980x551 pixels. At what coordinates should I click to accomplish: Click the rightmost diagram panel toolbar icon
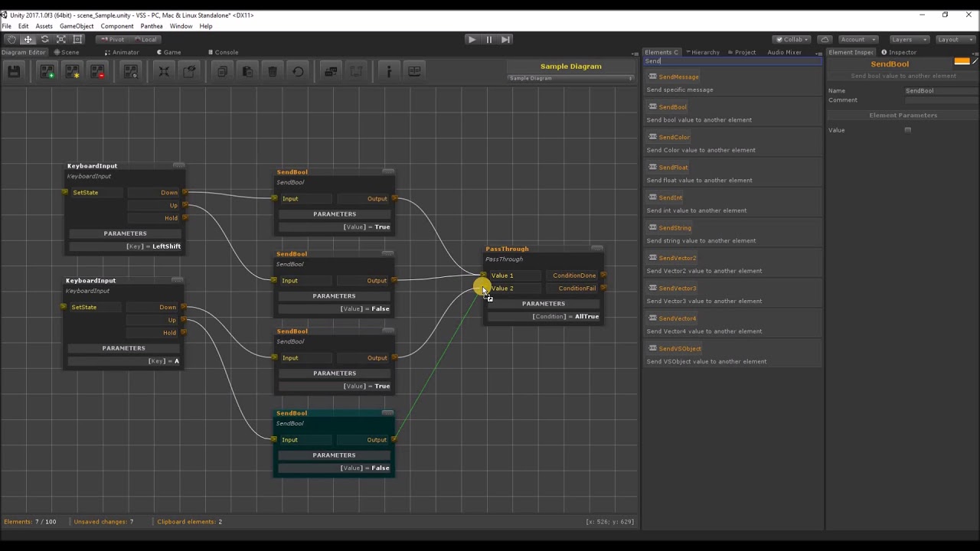[x=414, y=71]
